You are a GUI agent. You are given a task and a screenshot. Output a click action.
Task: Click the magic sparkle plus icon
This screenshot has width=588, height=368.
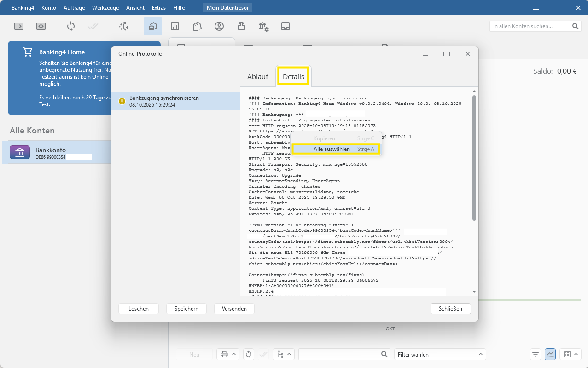[123, 26]
